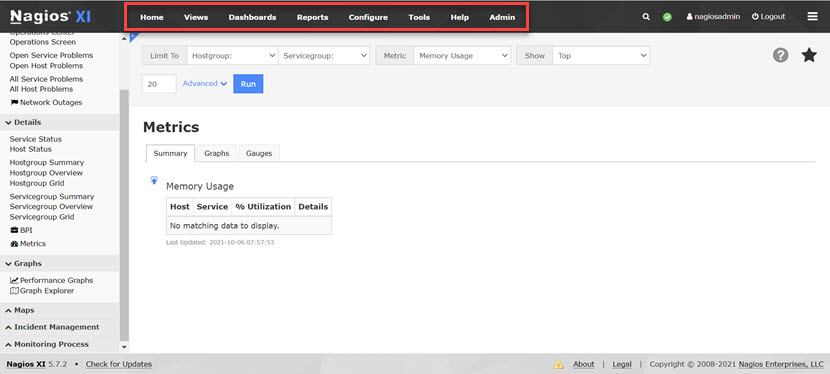Open Open Service Problems
The width and height of the screenshot is (830, 374).
point(51,56)
